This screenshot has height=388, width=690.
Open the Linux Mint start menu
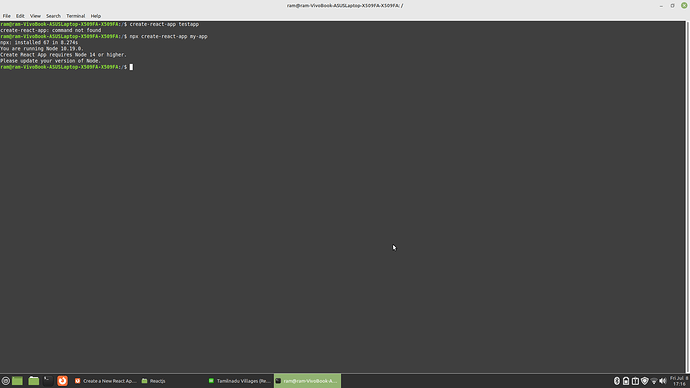click(6, 381)
